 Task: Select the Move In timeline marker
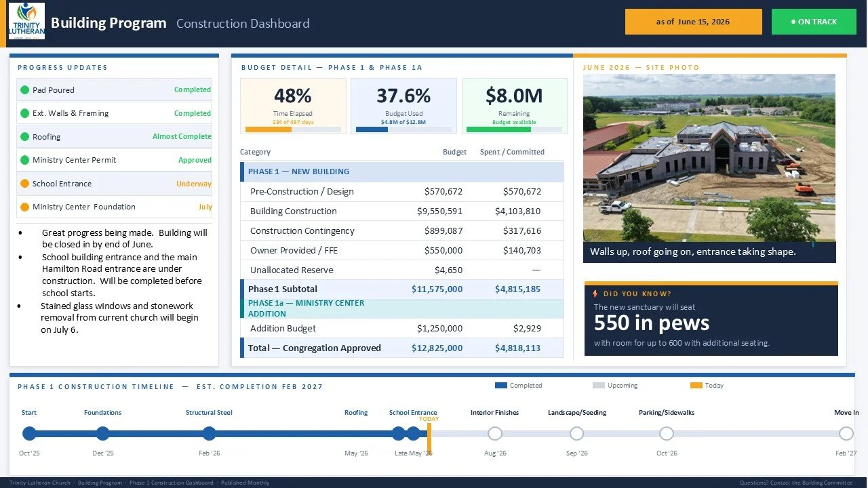846,434
